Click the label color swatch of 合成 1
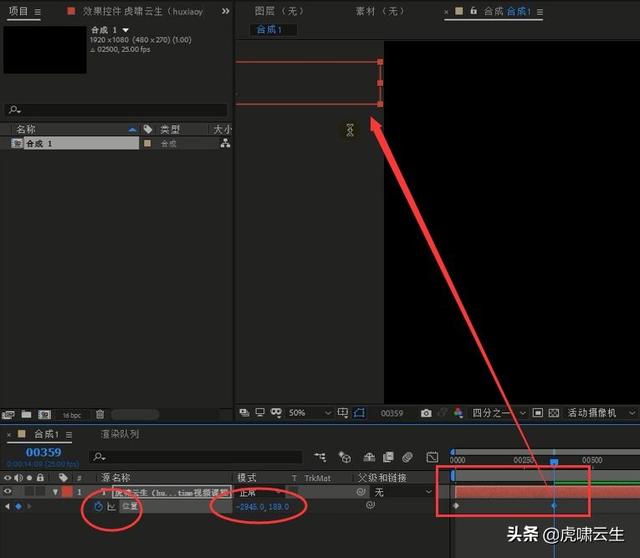 pyautogui.click(x=147, y=143)
